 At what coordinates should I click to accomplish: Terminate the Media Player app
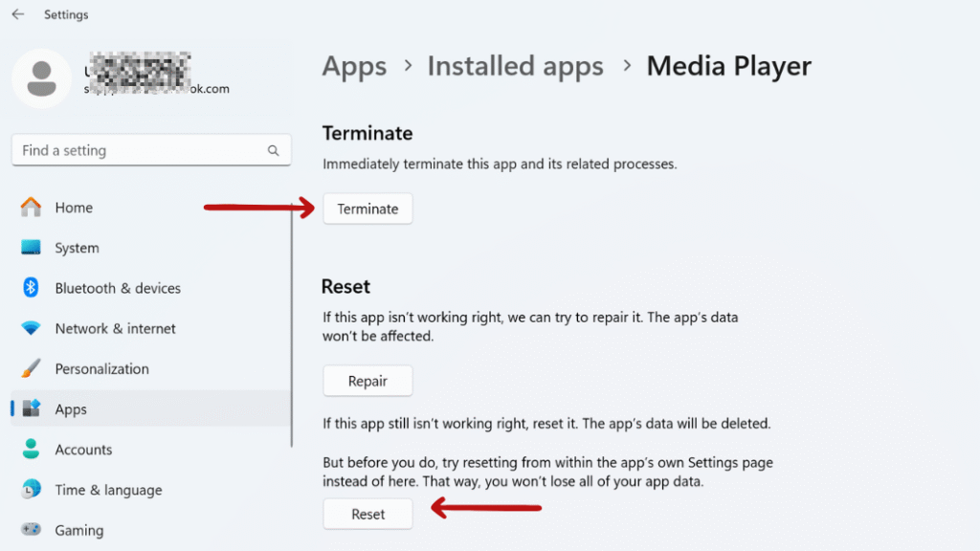point(367,209)
